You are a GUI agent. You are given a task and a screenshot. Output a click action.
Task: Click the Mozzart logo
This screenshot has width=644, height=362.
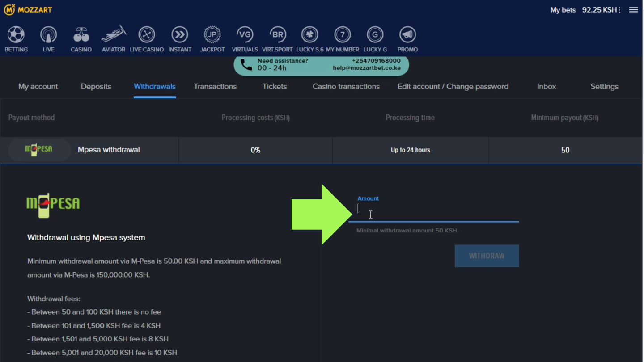[x=28, y=9]
